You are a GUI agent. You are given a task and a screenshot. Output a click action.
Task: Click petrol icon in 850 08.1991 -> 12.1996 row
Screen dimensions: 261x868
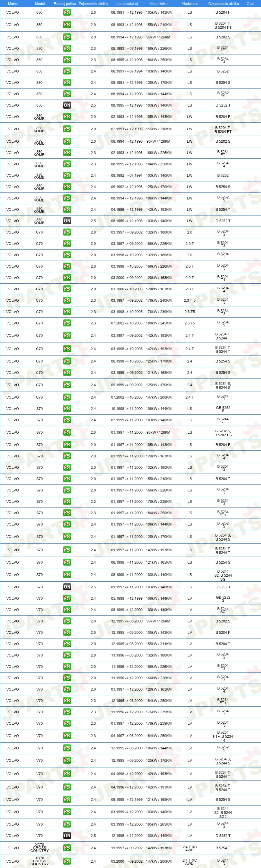click(x=67, y=83)
